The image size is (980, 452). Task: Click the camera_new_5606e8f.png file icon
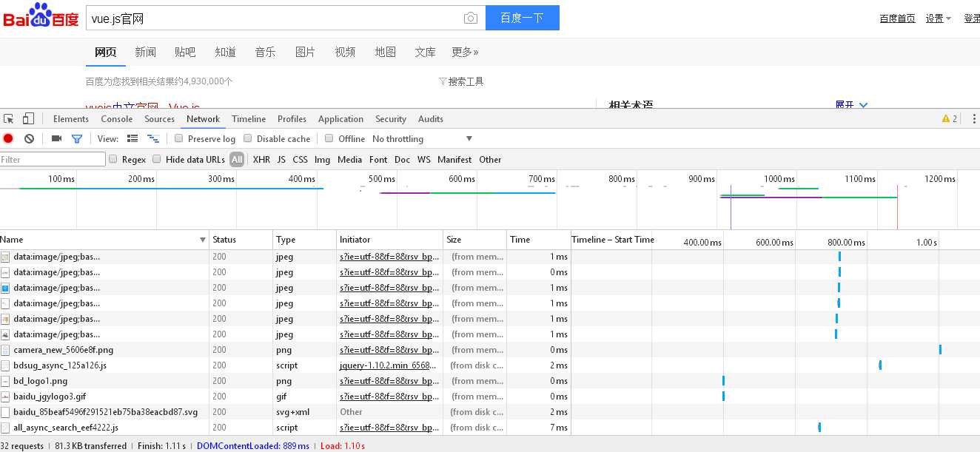(x=6, y=350)
